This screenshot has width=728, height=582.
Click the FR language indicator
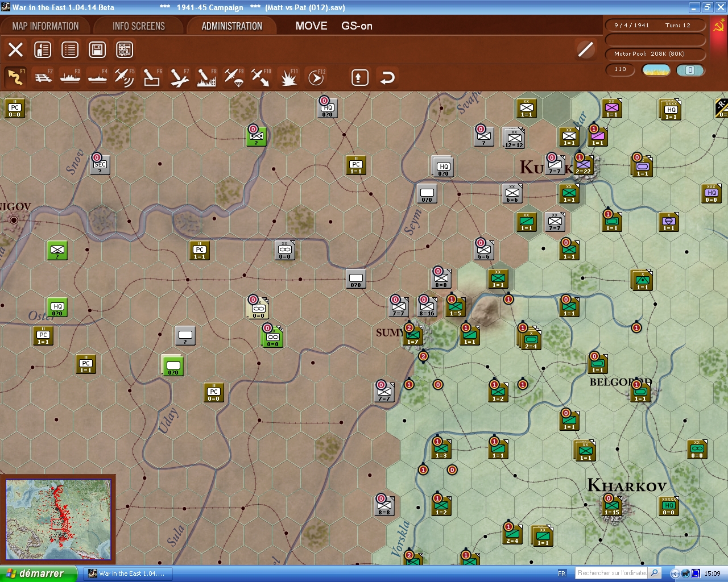[562, 573]
